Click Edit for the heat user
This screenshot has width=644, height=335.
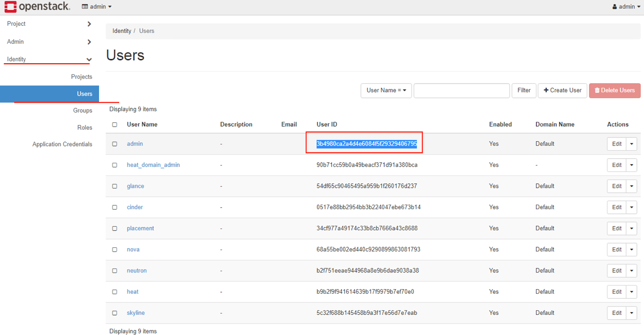coord(617,292)
